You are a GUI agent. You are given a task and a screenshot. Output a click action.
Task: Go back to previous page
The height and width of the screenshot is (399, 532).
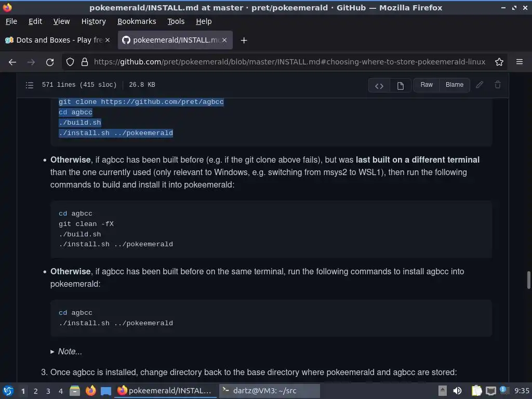(x=12, y=62)
